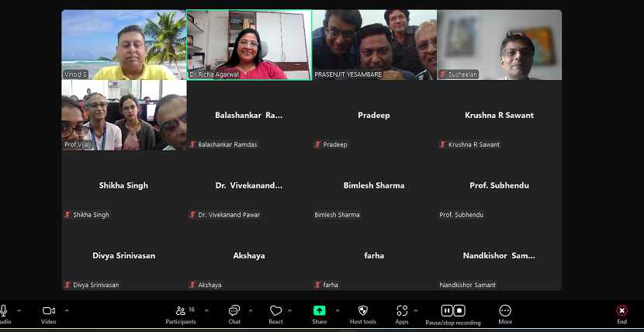Open the Chat panel
The image size is (644, 332).
234,310
